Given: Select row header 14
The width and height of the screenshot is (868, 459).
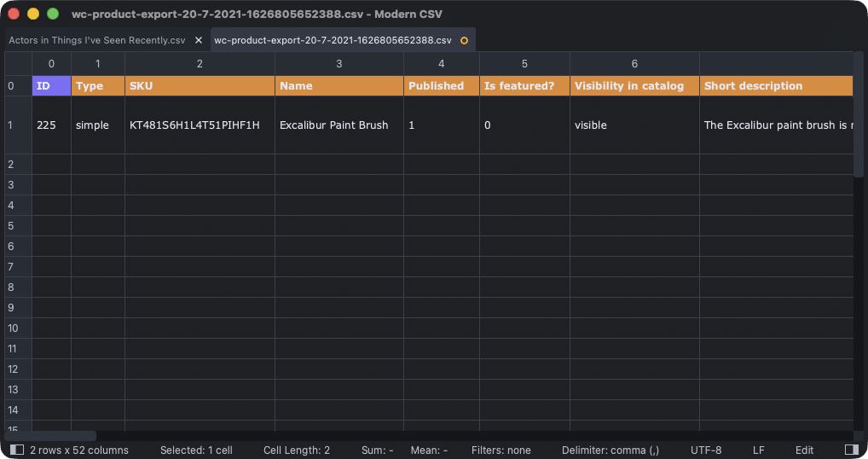Looking at the screenshot, I should (18, 410).
